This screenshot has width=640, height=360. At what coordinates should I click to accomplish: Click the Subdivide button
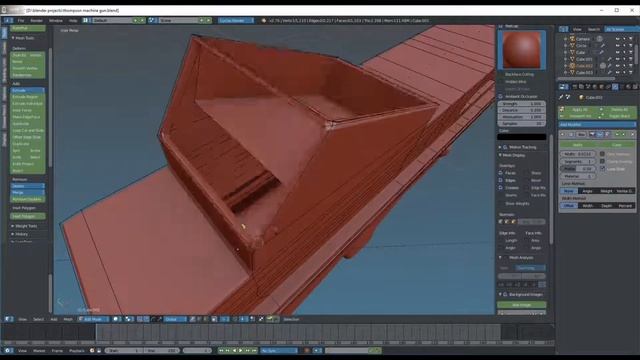click(27, 124)
